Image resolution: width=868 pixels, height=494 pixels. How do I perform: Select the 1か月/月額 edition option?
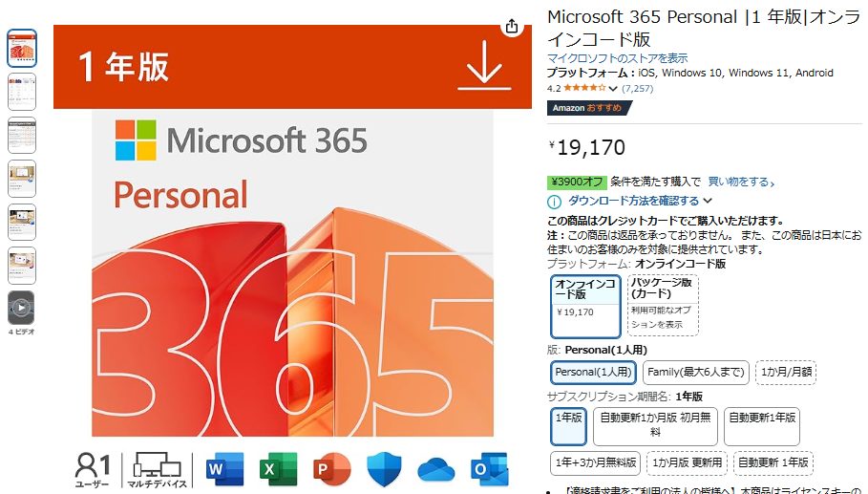[786, 372]
